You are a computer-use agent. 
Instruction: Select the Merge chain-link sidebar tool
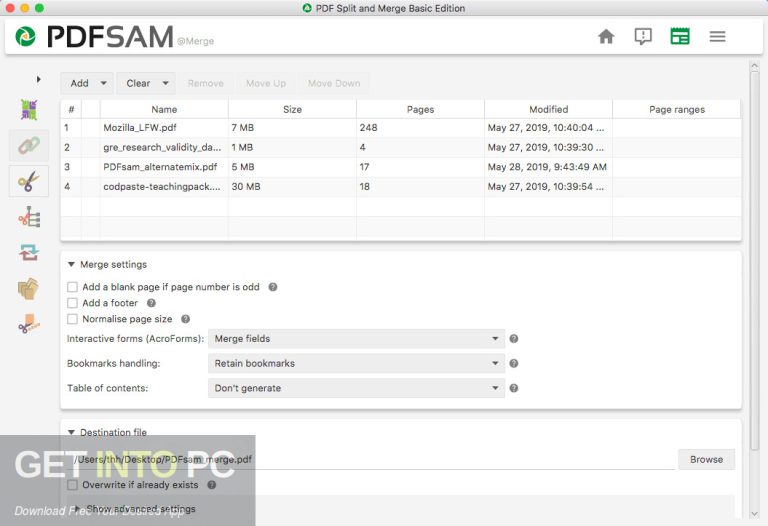[29, 145]
